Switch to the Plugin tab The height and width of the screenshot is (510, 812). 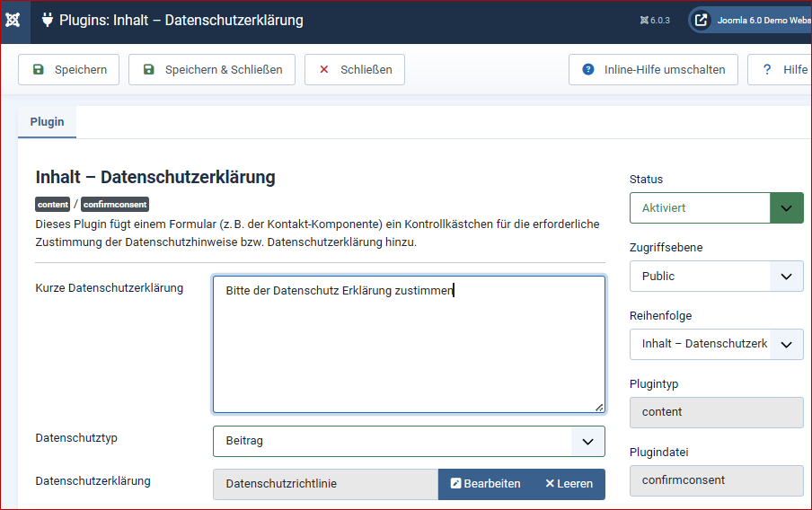pyautogui.click(x=47, y=122)
